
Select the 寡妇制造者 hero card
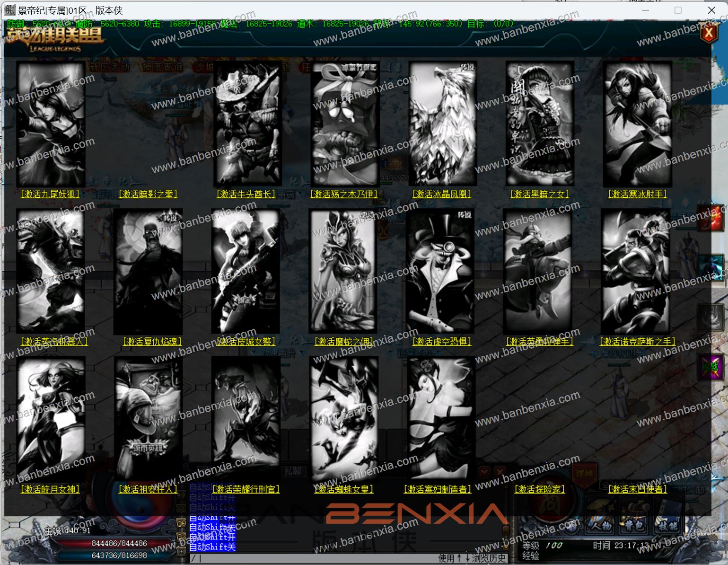(x=441, y=419)
